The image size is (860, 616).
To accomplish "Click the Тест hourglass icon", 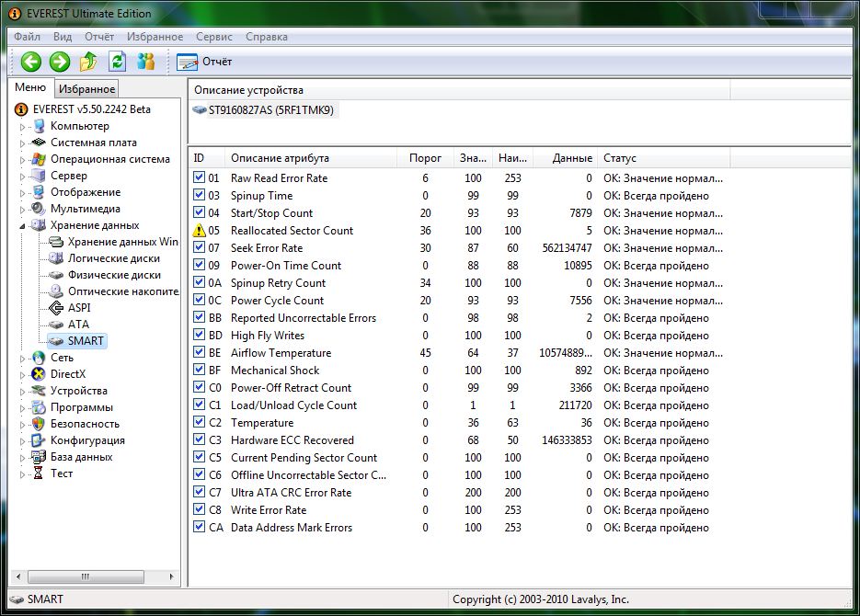I will [x=39, y=473].
